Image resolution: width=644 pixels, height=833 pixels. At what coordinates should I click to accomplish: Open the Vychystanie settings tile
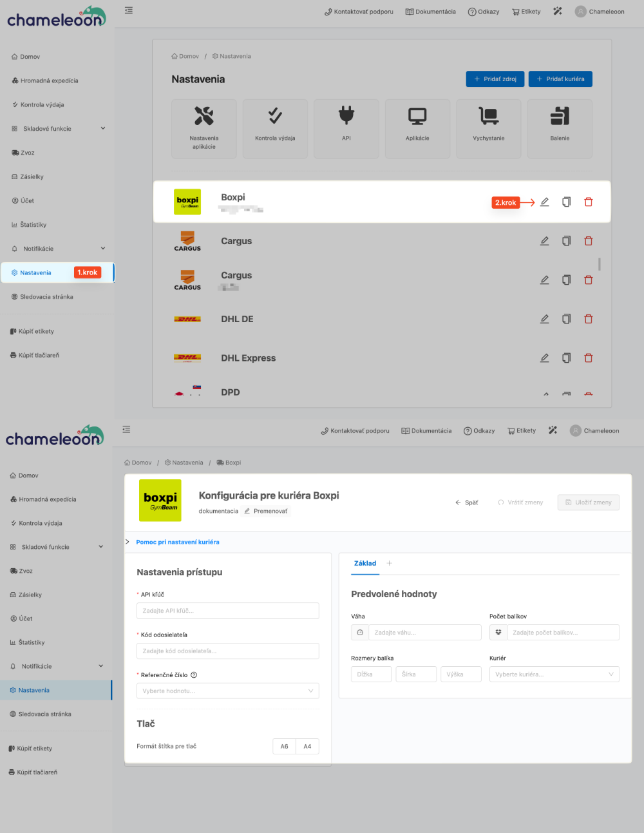(x=488, y=128)
